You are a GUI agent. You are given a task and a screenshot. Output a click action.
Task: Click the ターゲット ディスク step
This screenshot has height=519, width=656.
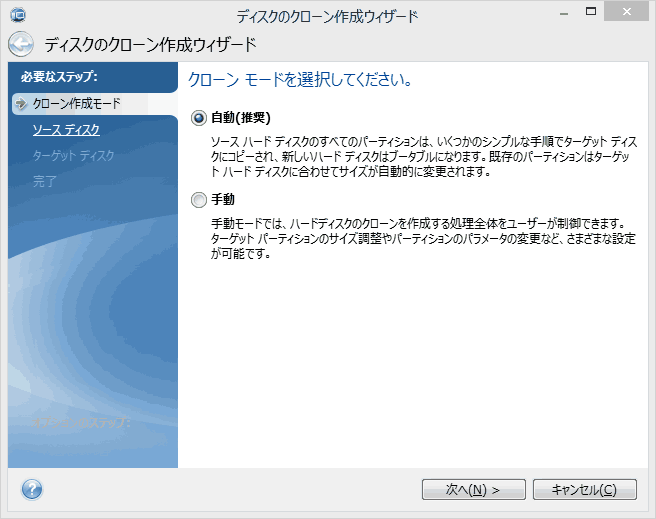73,156
